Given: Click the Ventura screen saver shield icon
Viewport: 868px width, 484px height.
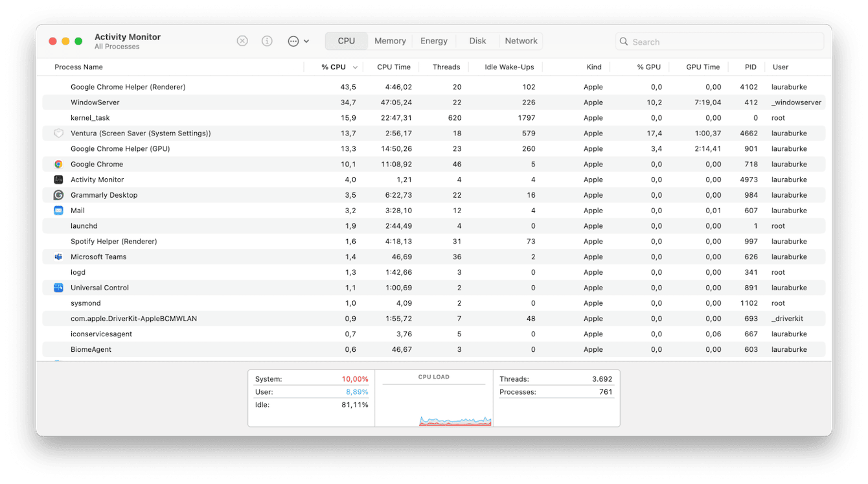Looking at the screenshot, I should pos(58,133).
